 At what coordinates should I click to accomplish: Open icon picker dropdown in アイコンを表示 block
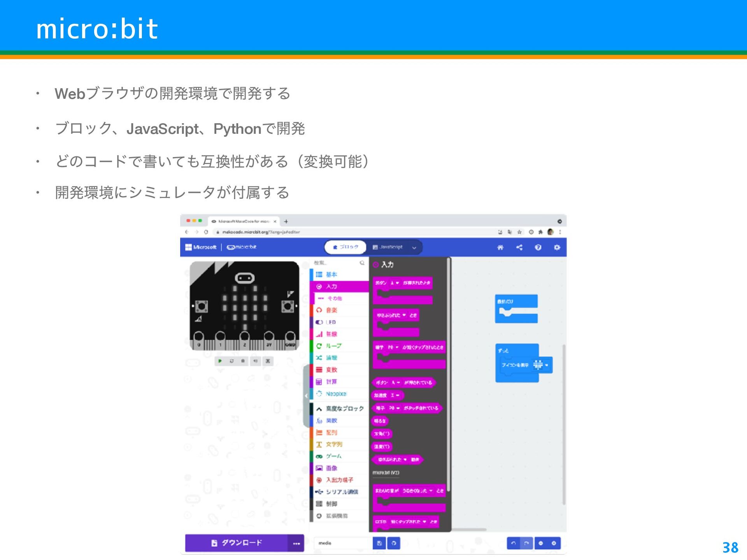click(541, 365)
